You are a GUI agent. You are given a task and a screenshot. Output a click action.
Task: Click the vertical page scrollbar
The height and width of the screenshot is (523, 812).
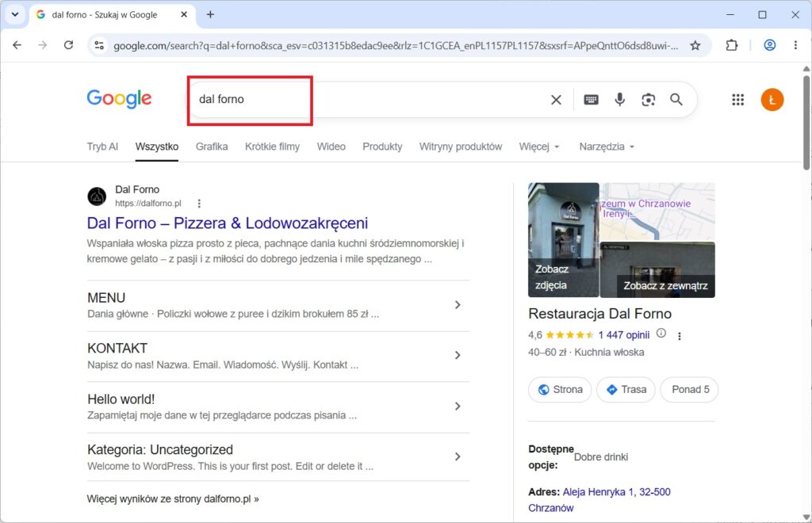[806, 123]
